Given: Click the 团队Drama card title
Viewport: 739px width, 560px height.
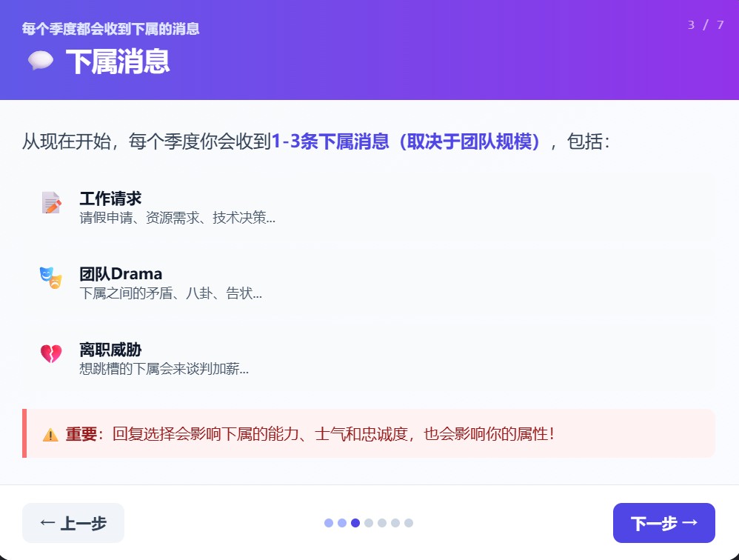Looking at the screenshot, I should click(x=121, y=273).
